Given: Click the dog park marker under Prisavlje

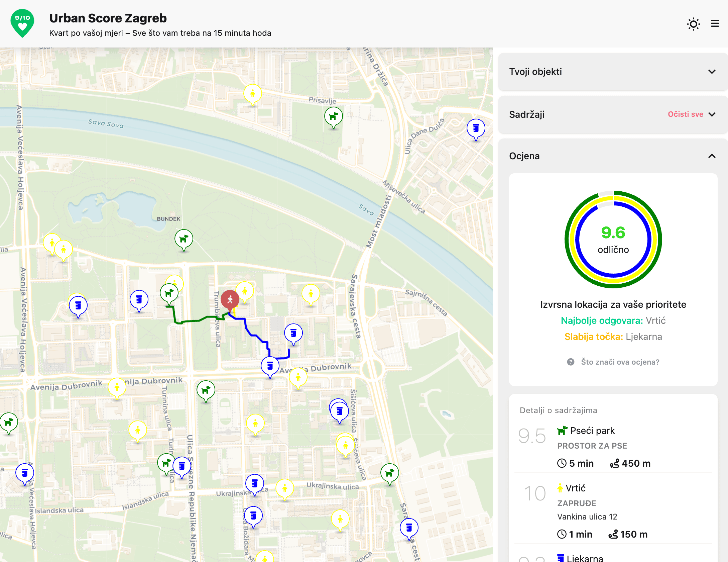Looking at the screenshot, I should pyautogui.click(x=333, y=117).
